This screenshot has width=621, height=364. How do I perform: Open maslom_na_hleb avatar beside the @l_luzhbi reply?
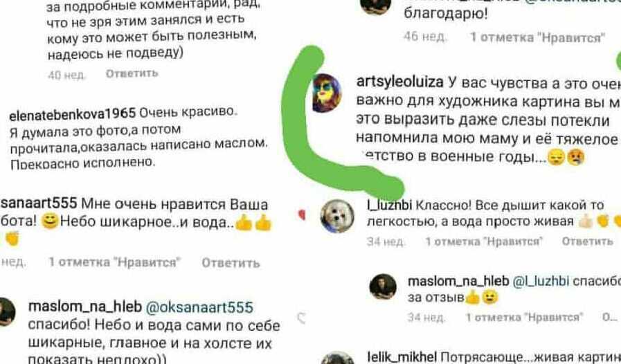tap(383, 286)
